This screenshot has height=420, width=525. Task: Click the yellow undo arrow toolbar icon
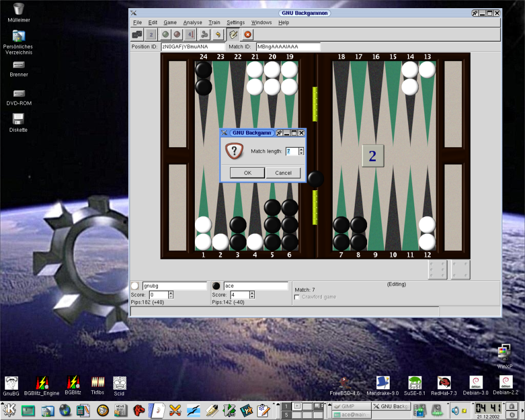coord(218,34)
